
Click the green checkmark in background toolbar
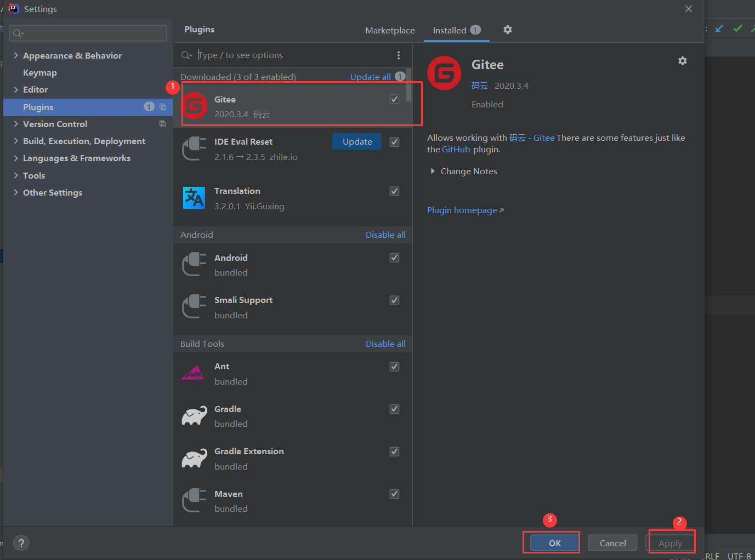737,28
